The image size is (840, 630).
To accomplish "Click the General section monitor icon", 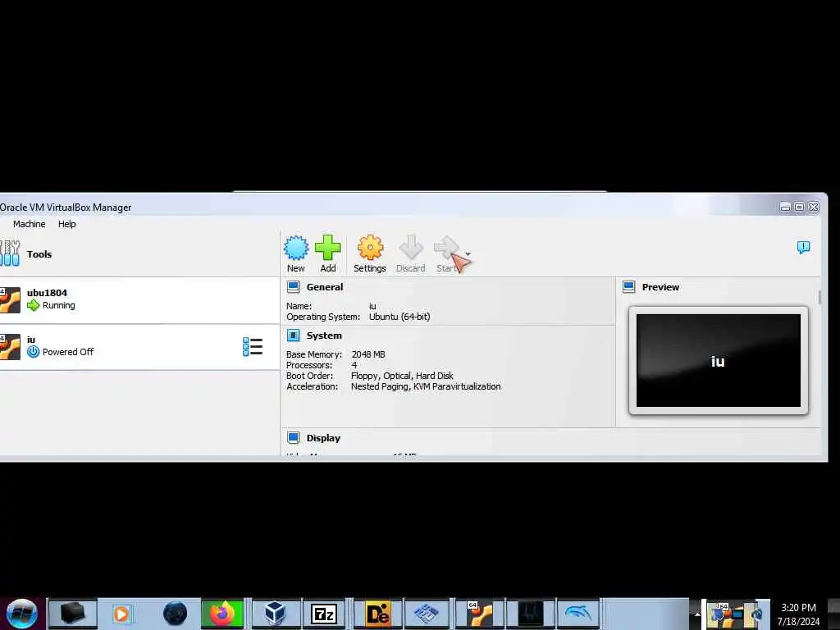I will [x=293, y=287].
